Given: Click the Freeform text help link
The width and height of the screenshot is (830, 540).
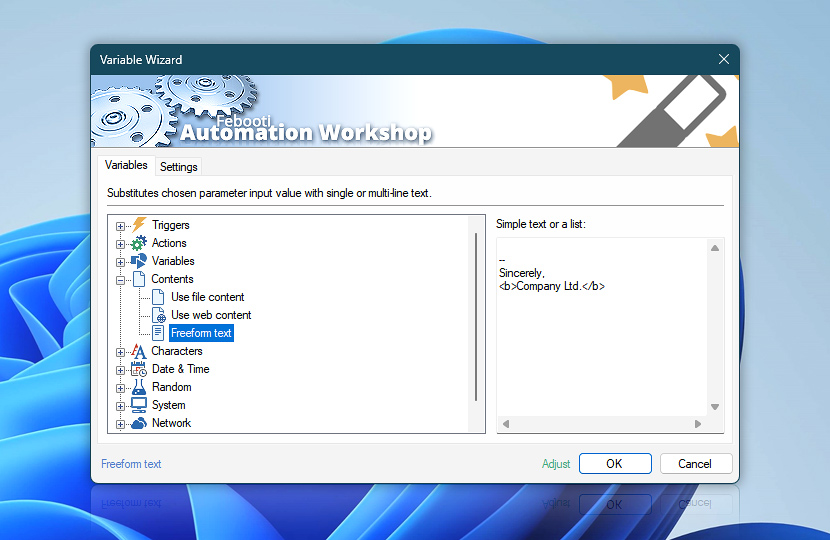Looking at the screenshot, I should pyautogui.click(x=131, y=464).
